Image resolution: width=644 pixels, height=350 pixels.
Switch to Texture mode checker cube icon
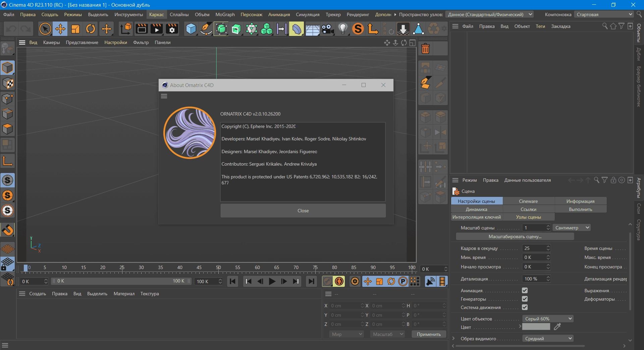point(7,83)
